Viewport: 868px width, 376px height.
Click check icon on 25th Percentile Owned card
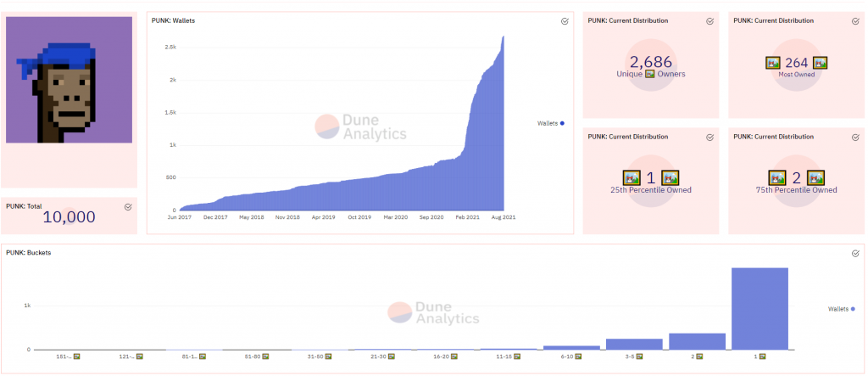pos(709,137)
